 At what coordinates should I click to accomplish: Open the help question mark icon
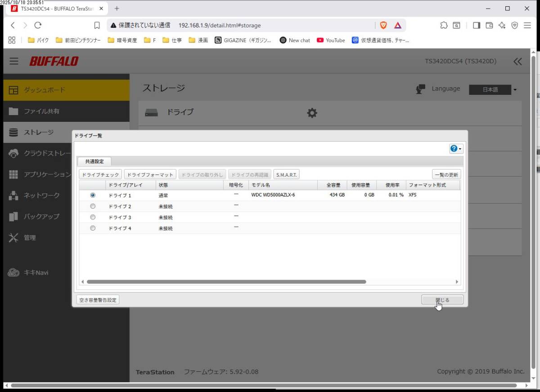tap(454, 149)
